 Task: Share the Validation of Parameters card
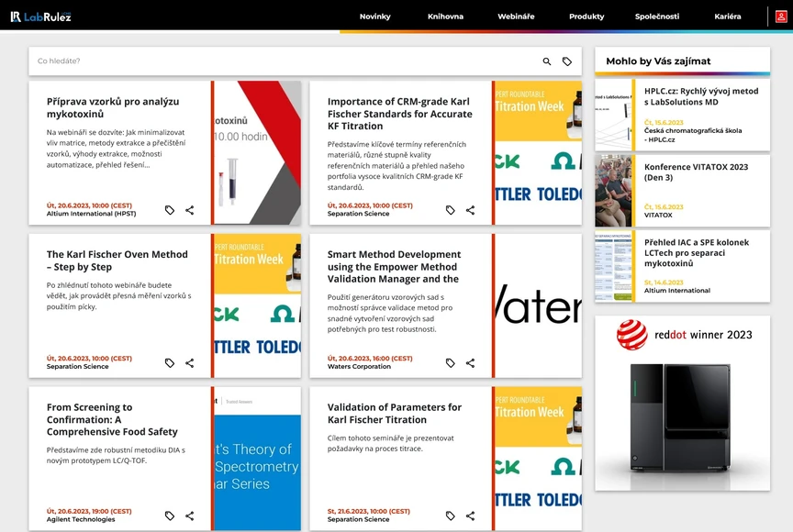(x=470, y=515)
